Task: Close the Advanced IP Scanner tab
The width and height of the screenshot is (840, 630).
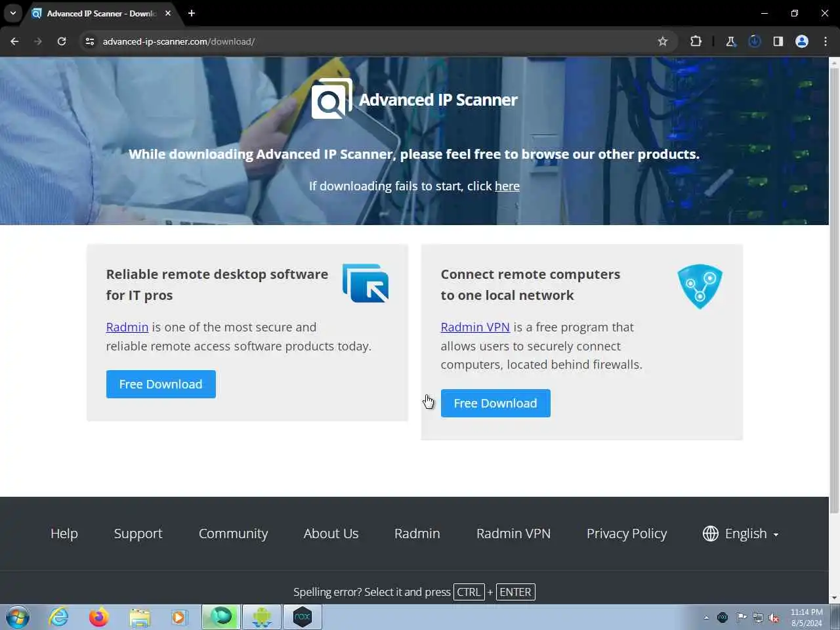Action: pyautogui.click(x=168, y=13)
